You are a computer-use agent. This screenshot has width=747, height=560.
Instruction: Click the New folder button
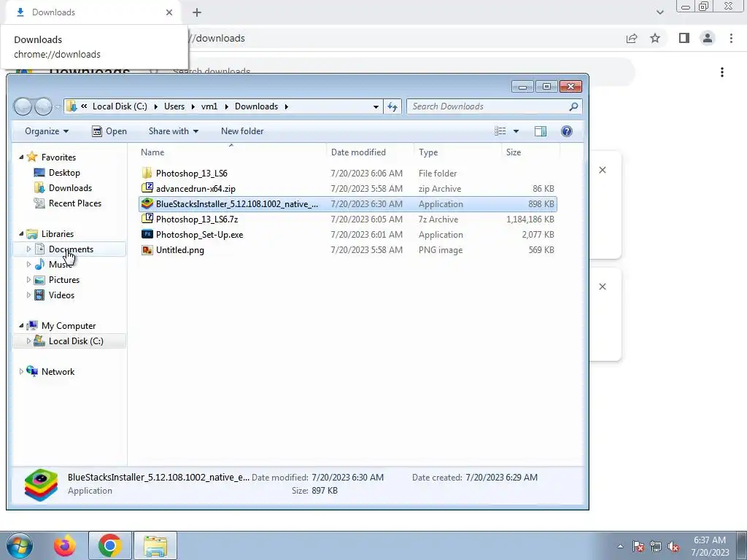pyautogui.click(x=242, y=131)
